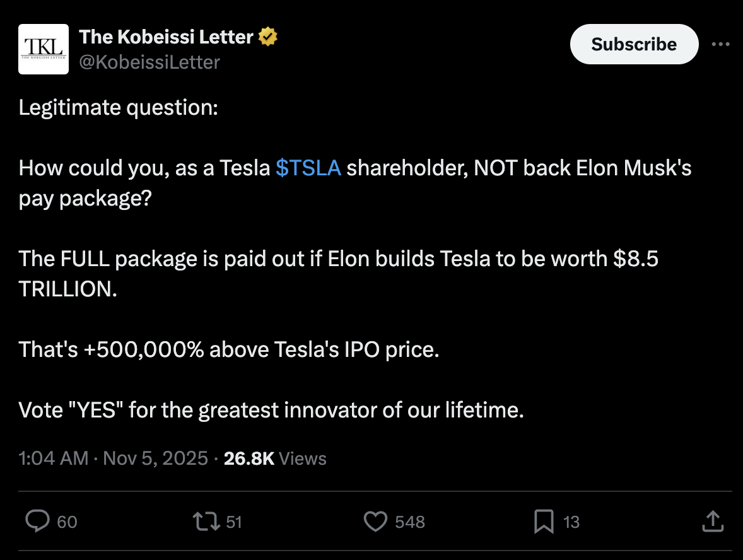Click the reply count of 60
This screenshot has width=743, height=560.
tap(67, 522)
